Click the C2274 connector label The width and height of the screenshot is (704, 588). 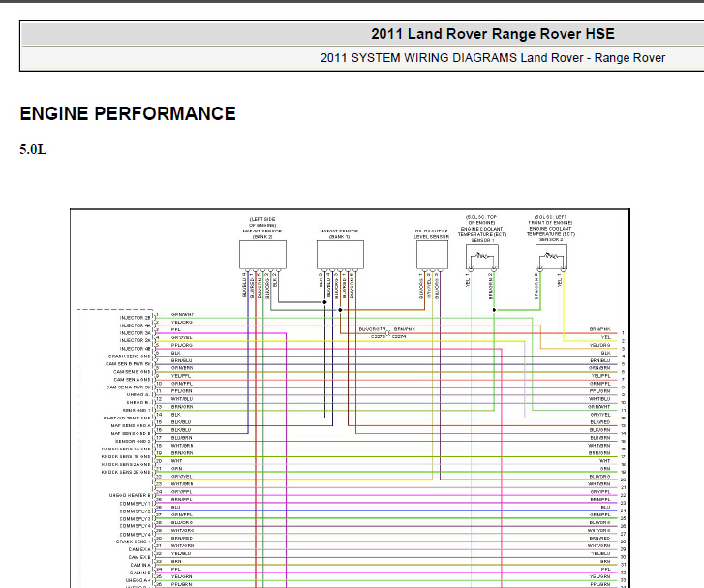(399, 336)
